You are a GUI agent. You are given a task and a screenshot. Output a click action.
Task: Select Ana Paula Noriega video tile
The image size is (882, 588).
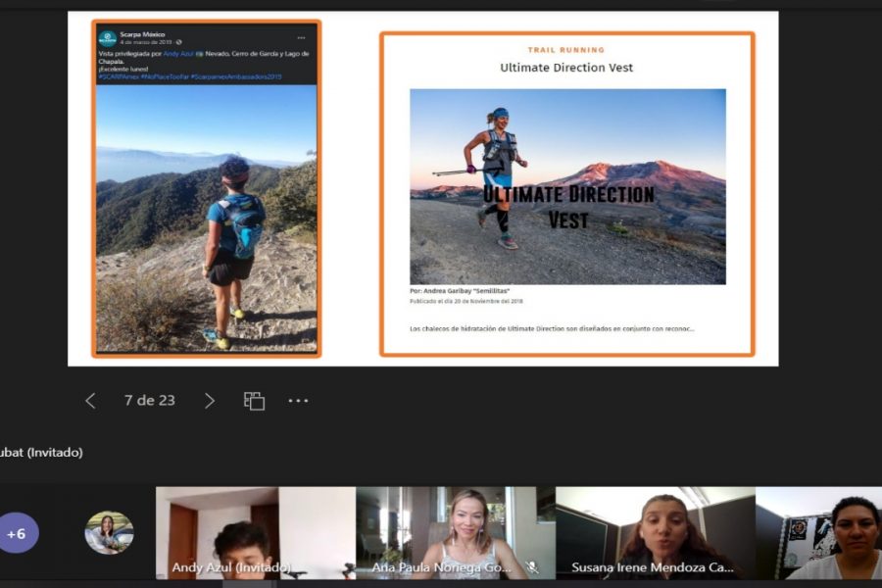(456, 533)
